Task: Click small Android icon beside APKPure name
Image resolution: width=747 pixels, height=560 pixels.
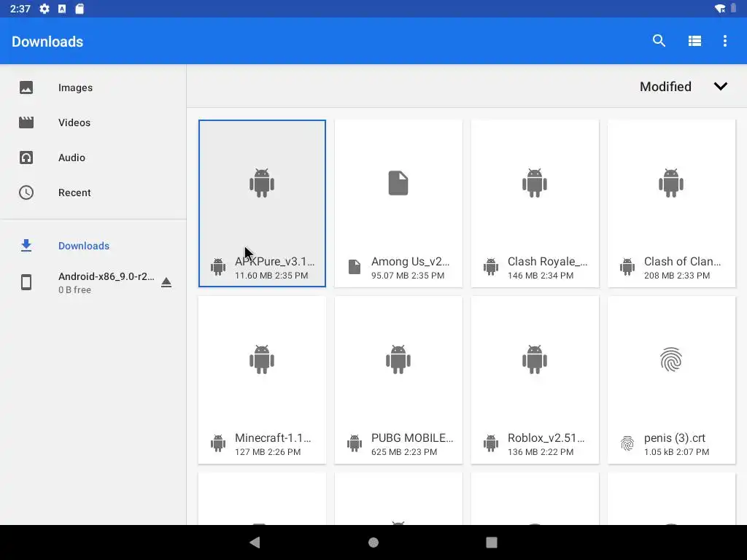Action: tap(218, 267)
